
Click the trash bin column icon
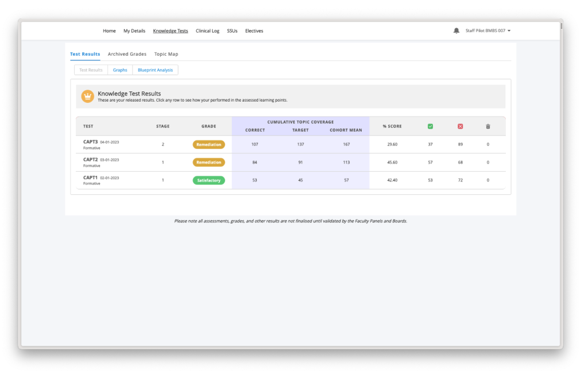(x=488, y=126)
